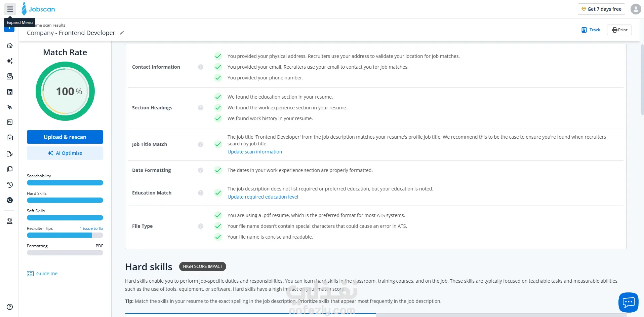Click the Match Rate heading

click(x=65, y=52)
